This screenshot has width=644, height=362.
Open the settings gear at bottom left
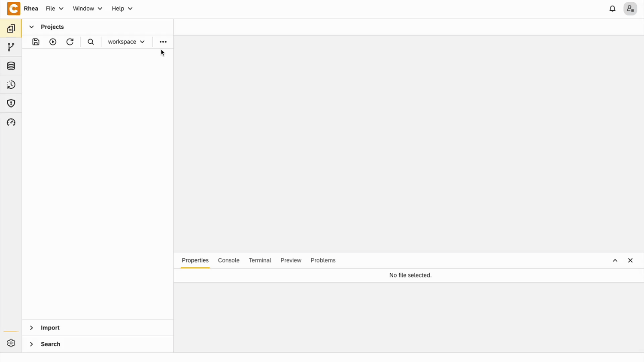click(x=11, y=343)
